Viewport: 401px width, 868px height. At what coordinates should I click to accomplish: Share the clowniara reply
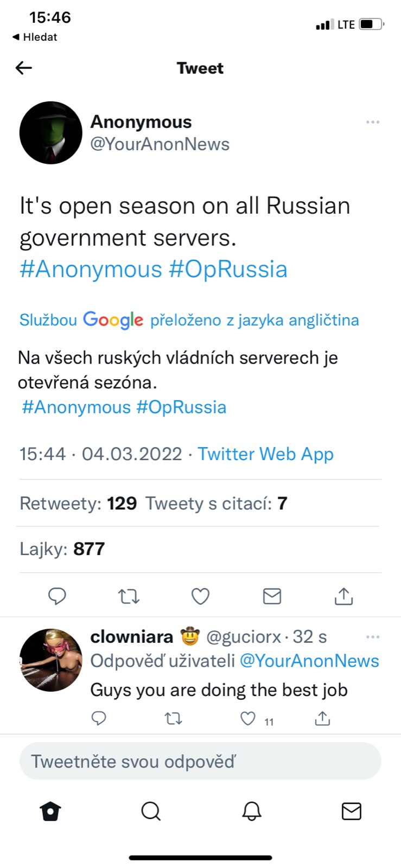(x=322, y=719)
